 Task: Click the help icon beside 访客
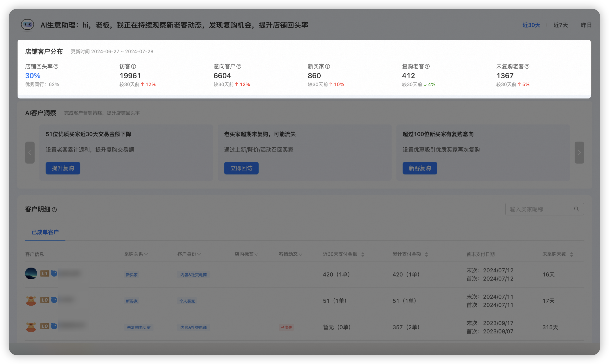(x=134, y=66)
